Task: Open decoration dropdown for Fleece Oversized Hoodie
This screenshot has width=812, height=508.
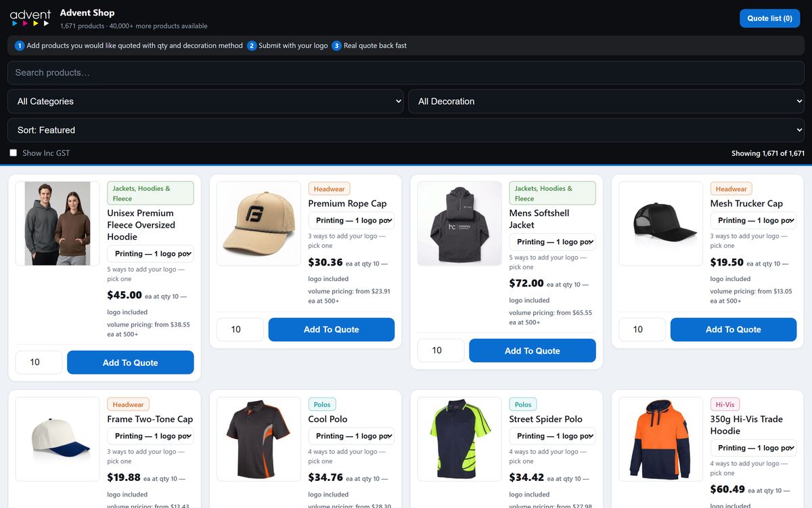Action: click(150, 254)
